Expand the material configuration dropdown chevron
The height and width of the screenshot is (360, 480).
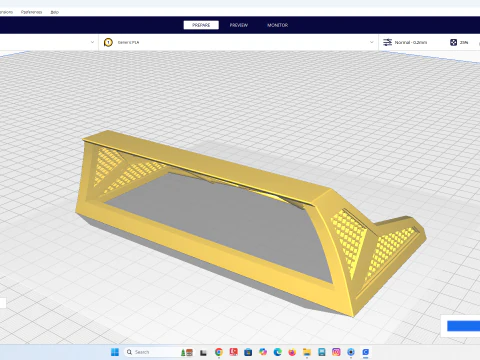pos(372,42)
